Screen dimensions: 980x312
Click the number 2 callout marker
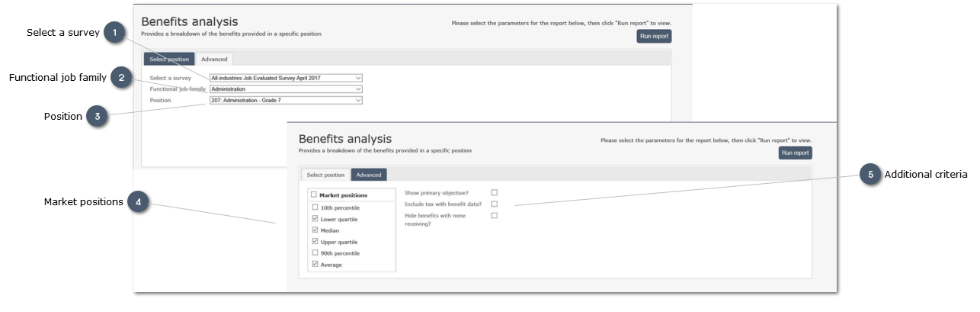[120, 77]
